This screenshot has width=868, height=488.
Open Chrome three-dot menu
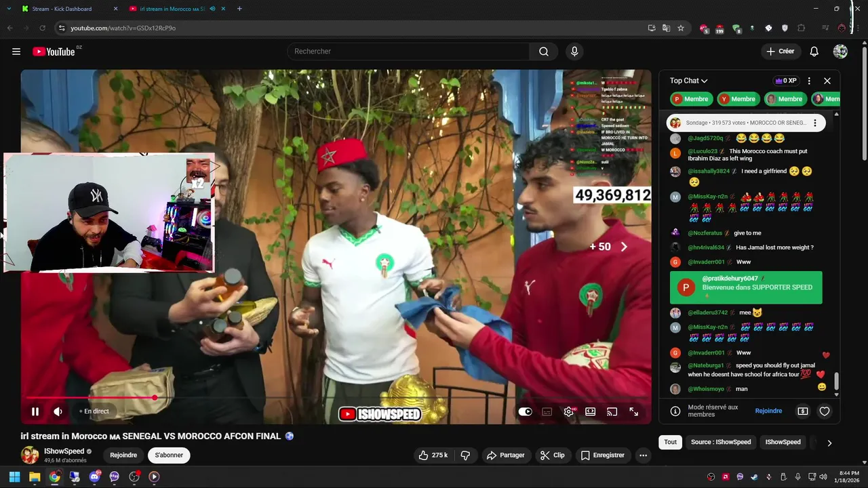click(x=859, y=28)
